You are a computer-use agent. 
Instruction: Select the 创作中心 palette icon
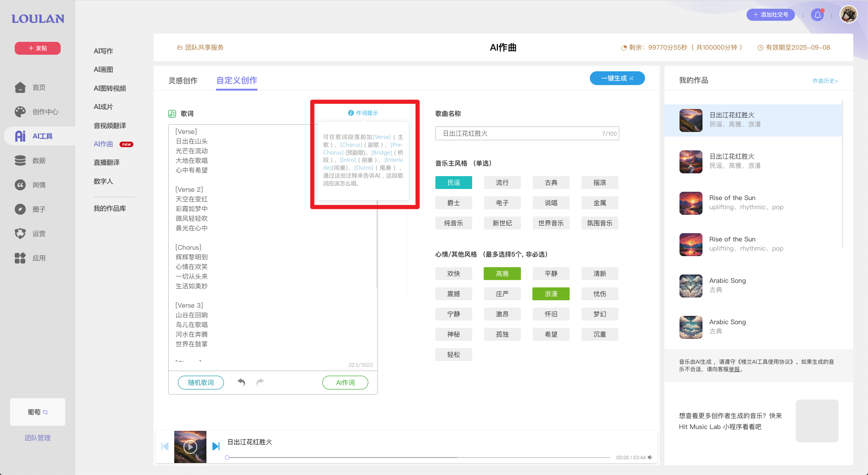(20, 111)
